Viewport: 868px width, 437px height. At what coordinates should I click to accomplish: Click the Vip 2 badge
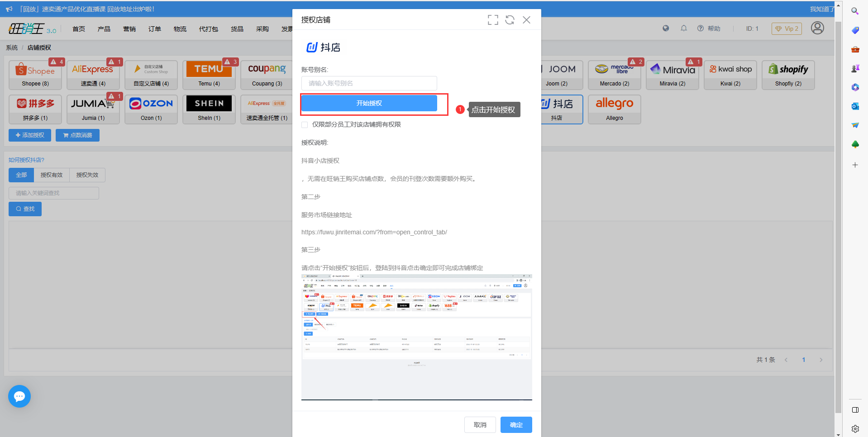click(787, 28)
